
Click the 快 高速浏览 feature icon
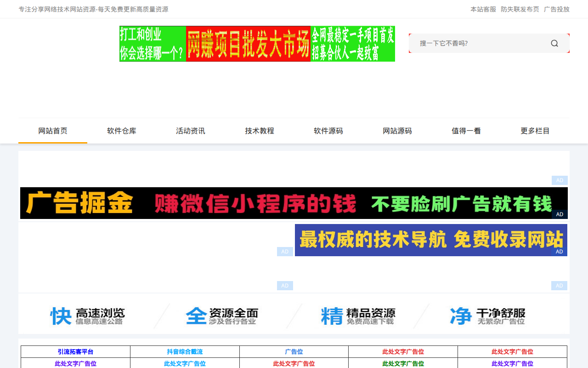(87, 316)
